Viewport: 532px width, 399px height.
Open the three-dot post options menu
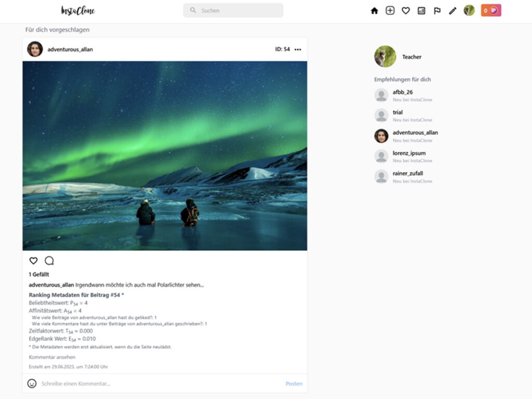pos(298,49)
